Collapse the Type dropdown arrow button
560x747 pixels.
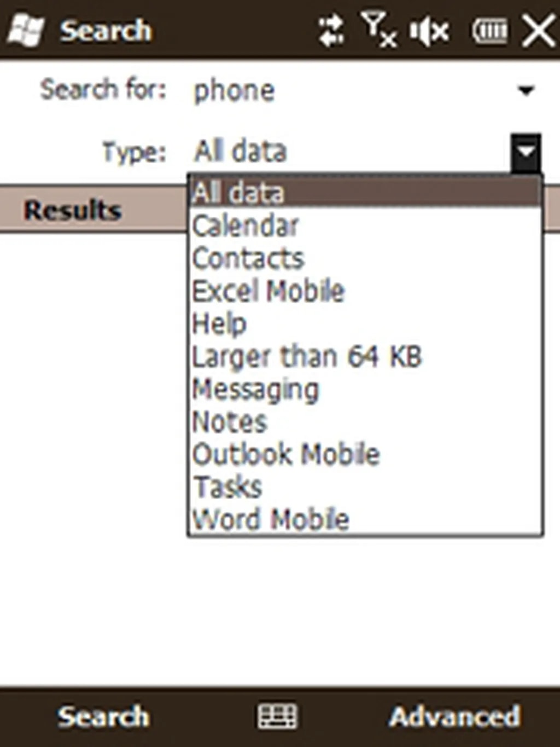click(526, 151)
